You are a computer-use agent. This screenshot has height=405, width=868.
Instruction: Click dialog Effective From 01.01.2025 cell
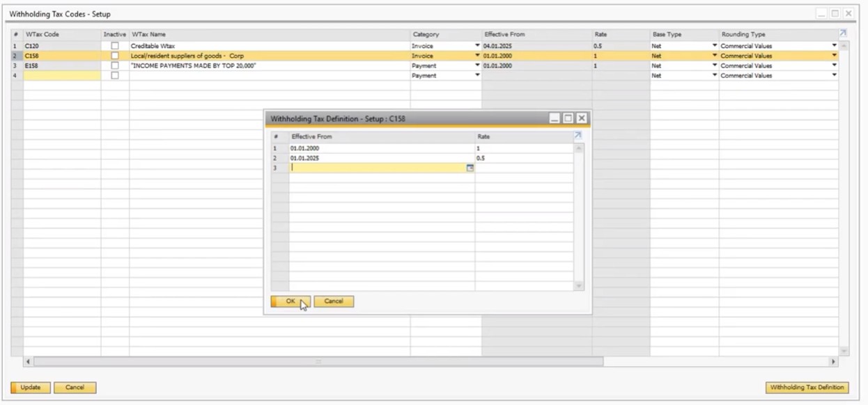(x=382, y=158)
